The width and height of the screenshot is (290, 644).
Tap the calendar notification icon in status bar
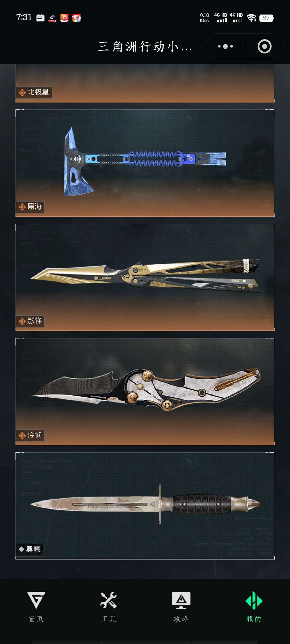[40, 18]
